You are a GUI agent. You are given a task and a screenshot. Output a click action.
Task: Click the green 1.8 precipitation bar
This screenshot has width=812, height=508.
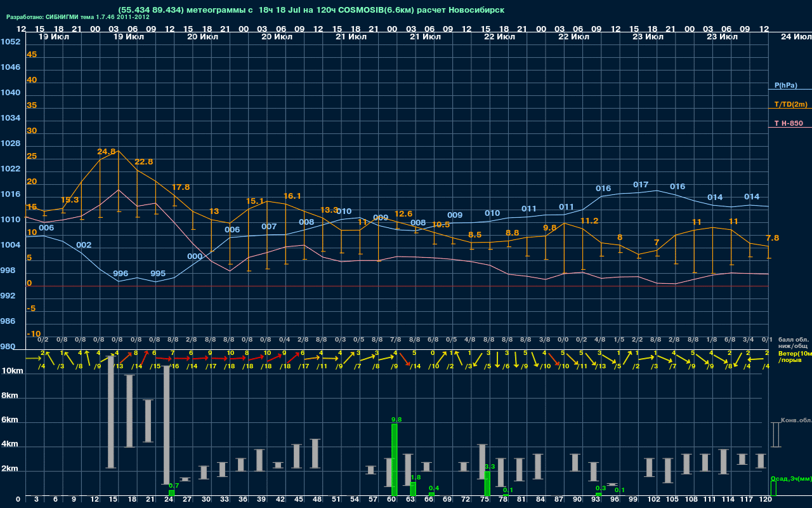[413, 489]
